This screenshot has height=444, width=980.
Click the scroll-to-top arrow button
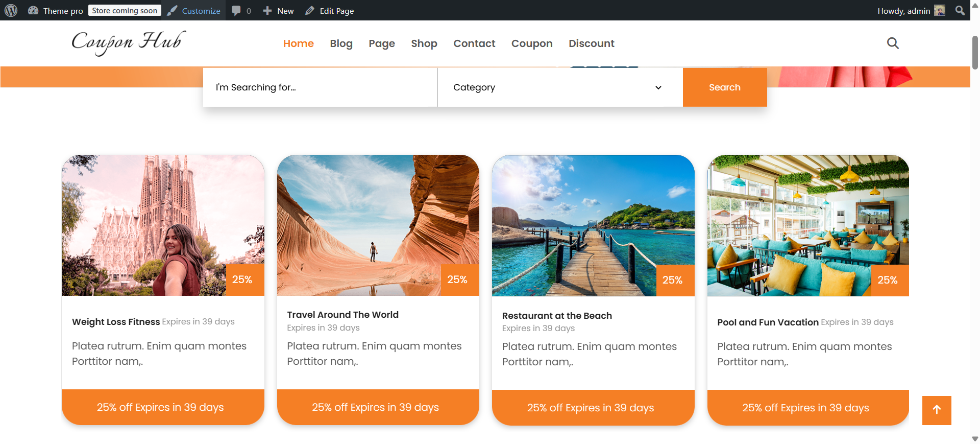(x=936, y=410)
